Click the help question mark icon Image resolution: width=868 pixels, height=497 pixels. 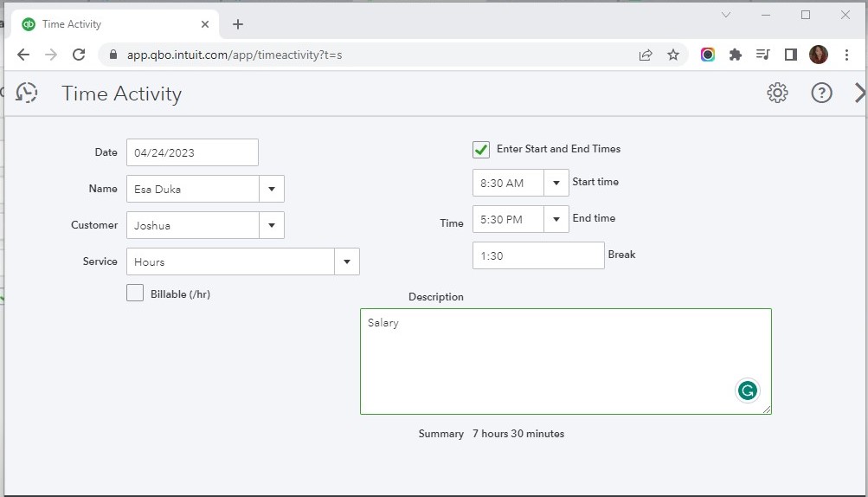pyautogui.click(x=821, y=93)
